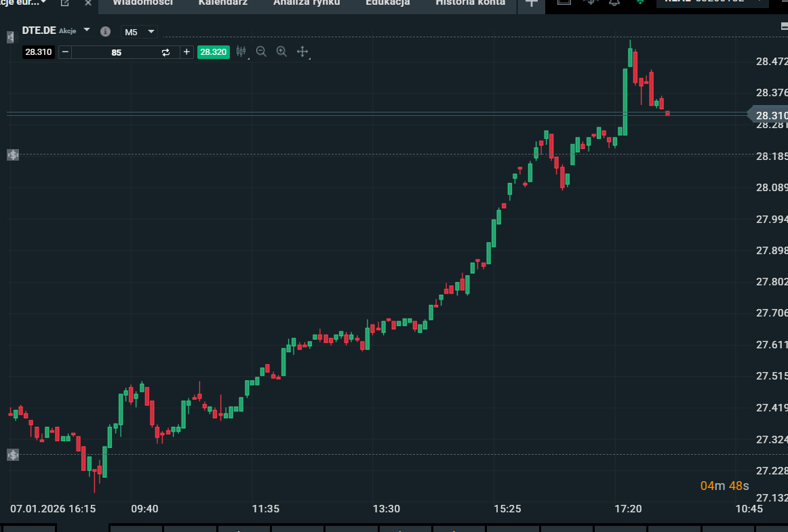Pop out the chart into new window
The width and height of the screenshot is (788, 532).
65,3
